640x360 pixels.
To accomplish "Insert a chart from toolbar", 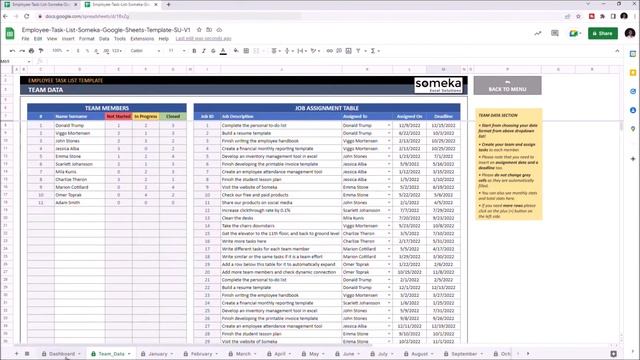I will [x=348, y=51].
